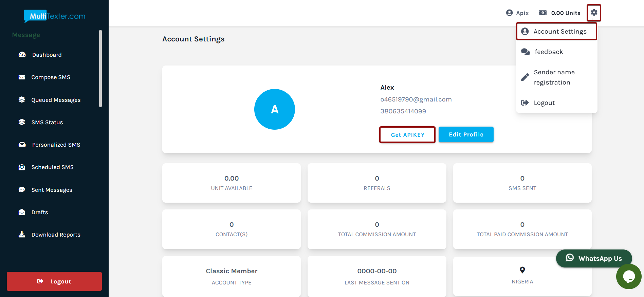Viewport: 644px width, 297px height.
Task: Click the sidebar vertical scrollbar
Action: tap(100, 69)
